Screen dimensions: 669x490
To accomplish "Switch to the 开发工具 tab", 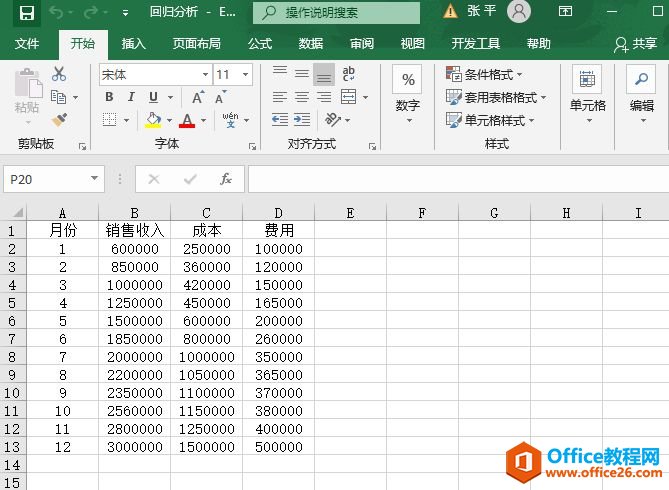I will point(476,44).
